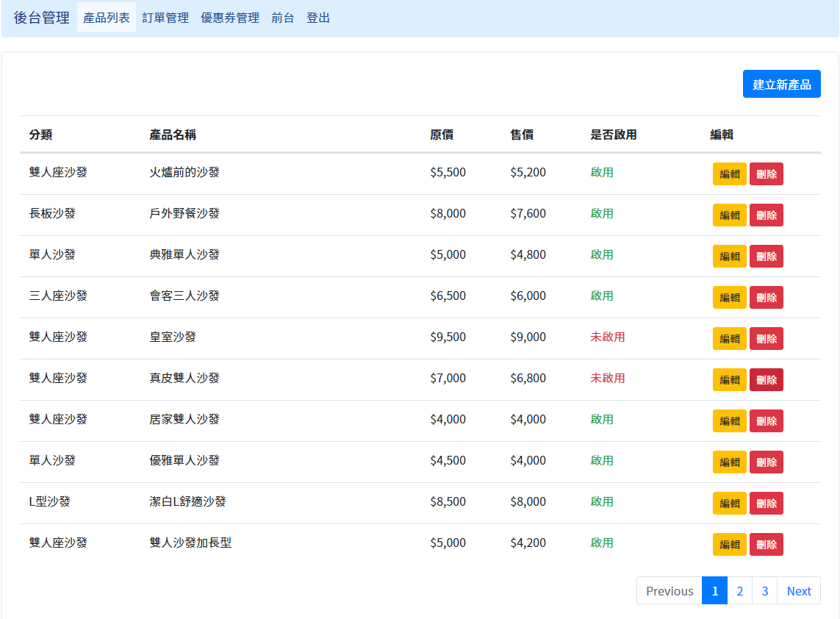Edit the 火爐前的沙發 product

point(729,173)
